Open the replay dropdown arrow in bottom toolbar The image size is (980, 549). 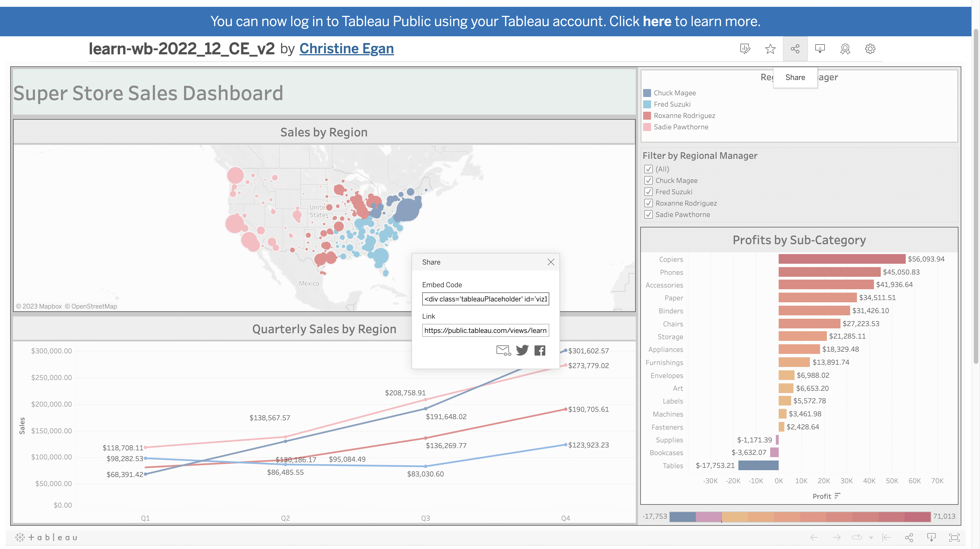click(x=871, y=538)
